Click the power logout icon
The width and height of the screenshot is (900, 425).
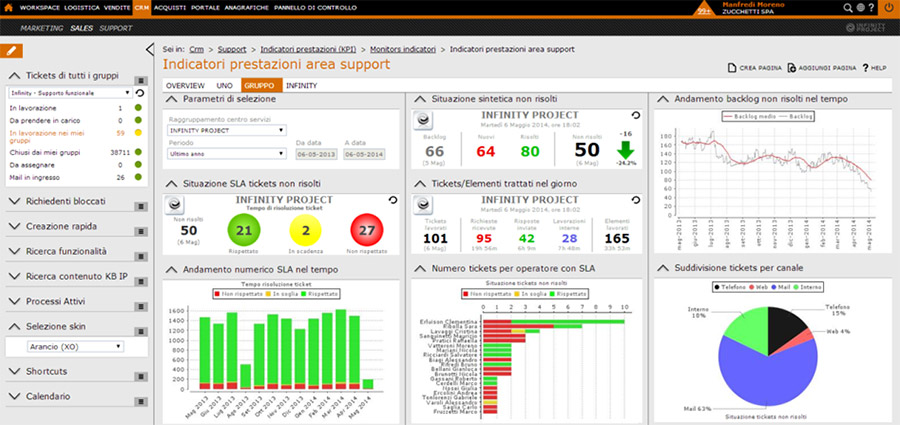888,8
